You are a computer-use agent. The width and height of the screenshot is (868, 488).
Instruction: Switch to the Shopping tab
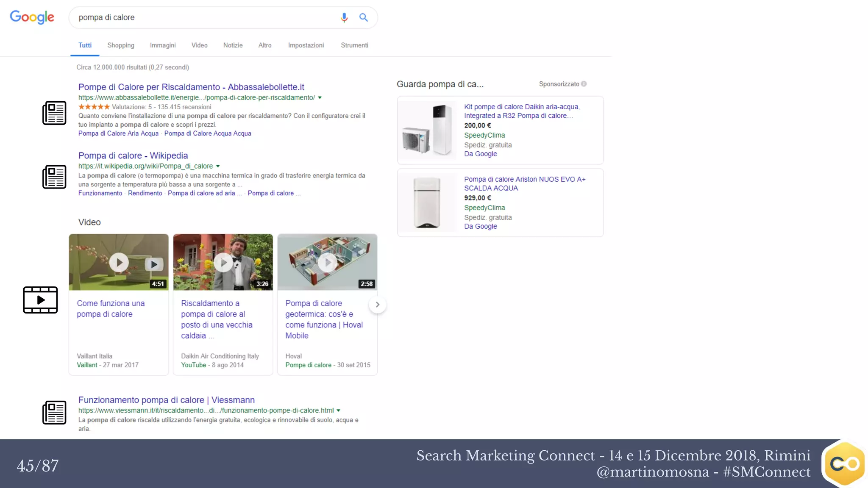click(x=121, y=45)
